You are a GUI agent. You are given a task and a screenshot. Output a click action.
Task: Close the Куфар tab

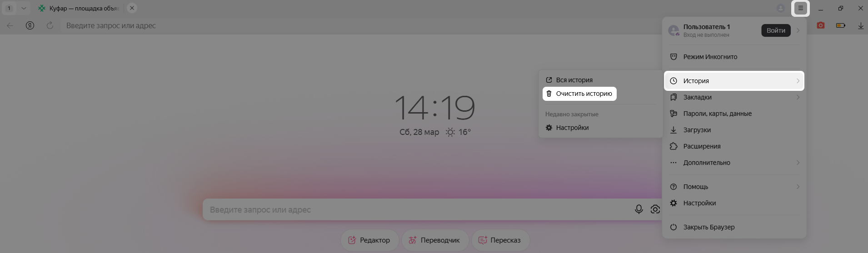coord(132,8)
